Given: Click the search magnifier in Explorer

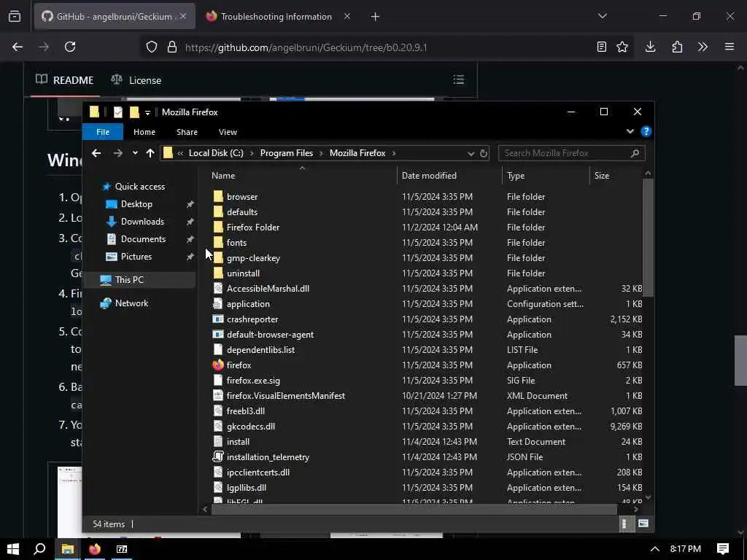Looking at the screenshot, I should pyautogui.click(x=635, y=153).
